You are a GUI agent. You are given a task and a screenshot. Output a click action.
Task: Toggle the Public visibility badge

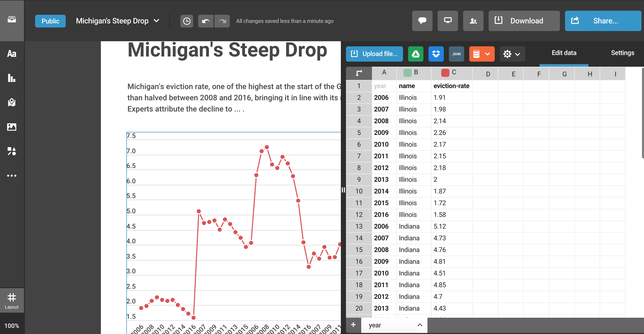(50, 21)
